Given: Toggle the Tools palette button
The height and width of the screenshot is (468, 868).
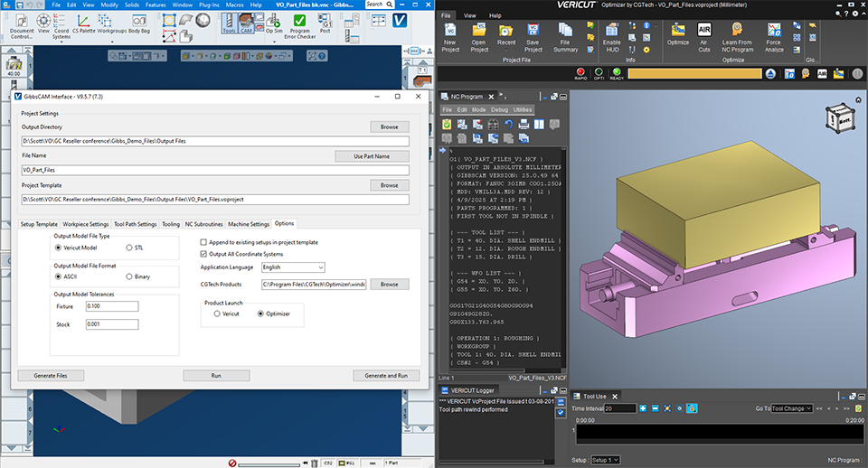Looking at the screenshot, I should (229, 23).
